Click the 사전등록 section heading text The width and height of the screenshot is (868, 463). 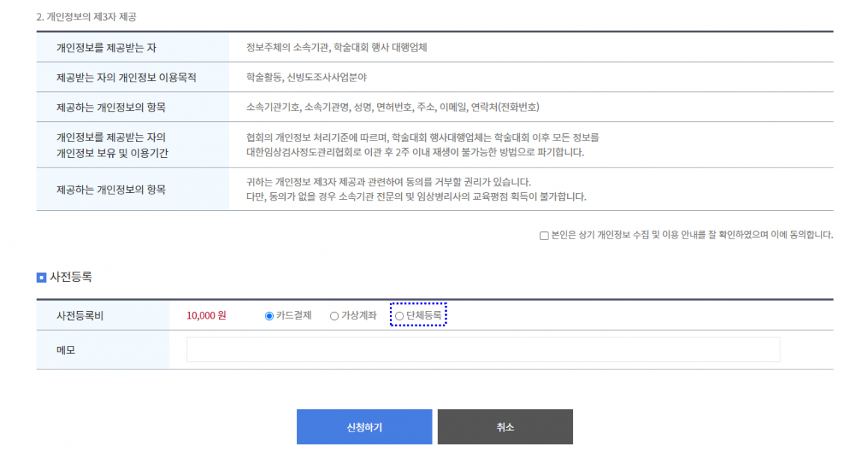(70, 278)
